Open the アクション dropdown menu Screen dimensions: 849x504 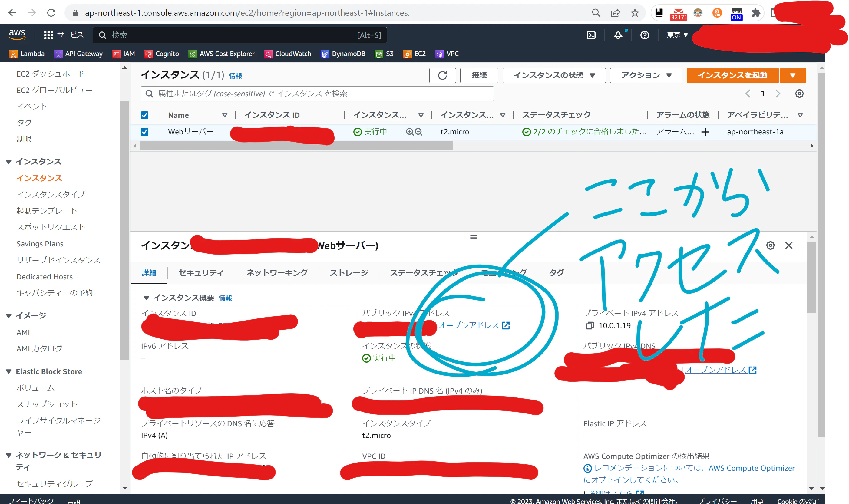[x=646, y=75]
